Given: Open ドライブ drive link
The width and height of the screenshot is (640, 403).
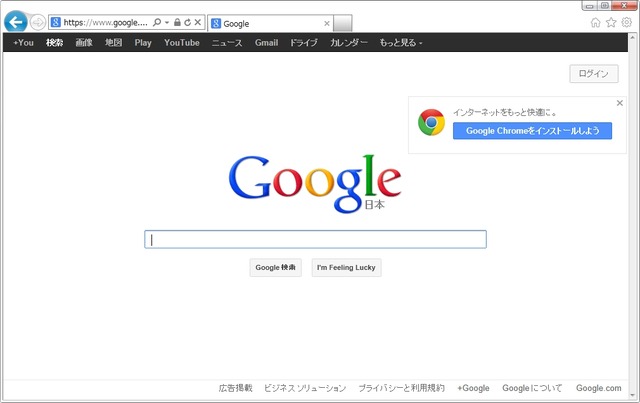Looking at the screenshot, I should [304, 42].
